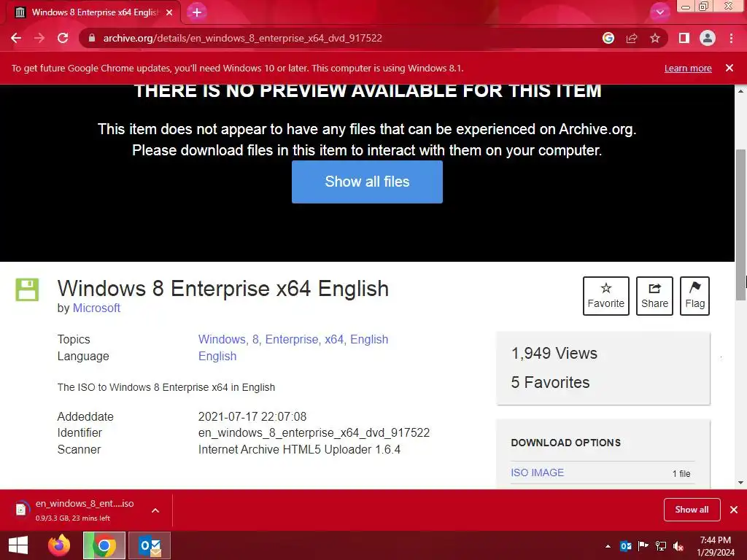The width and height of the screenshot is (747, 560).
Task: Click the address bar URL
Action: click(x=242, y=38)
